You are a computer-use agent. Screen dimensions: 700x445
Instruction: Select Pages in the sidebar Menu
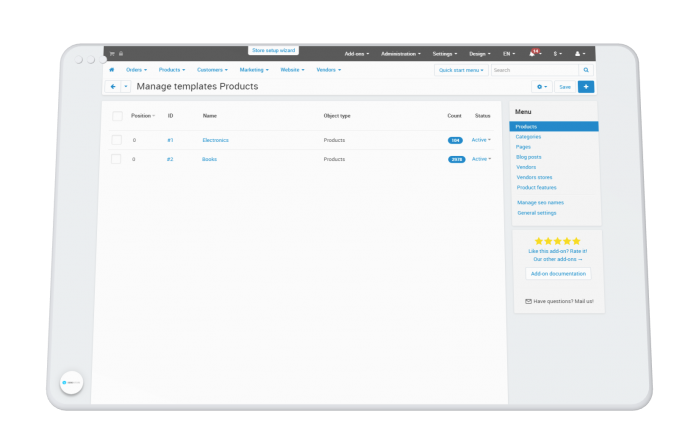click(523, 147)
